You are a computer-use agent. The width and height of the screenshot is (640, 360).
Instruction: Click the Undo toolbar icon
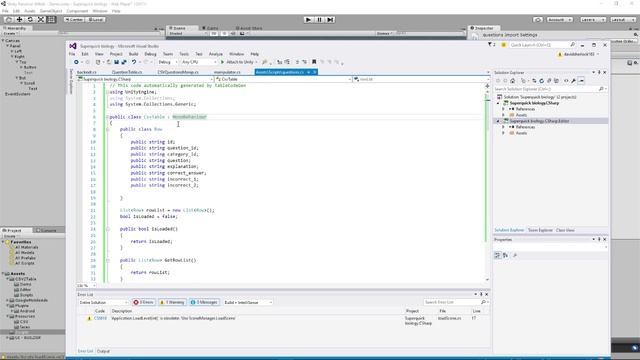[x=134, y=62]
